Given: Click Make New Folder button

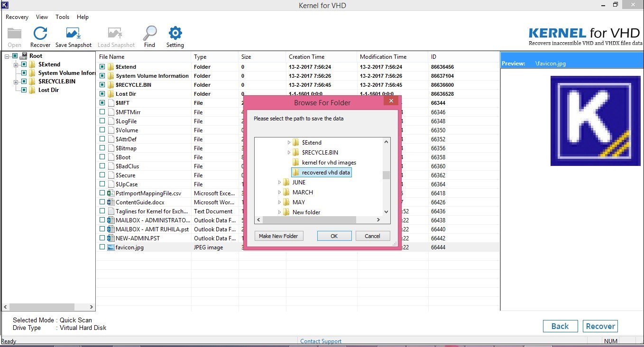Looking at the screenshot, I should (x=278, y=236).
